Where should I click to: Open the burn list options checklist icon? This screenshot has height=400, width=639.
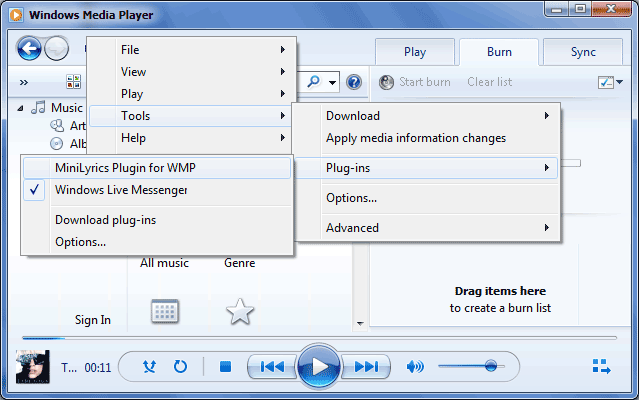[x=606, y=82]
